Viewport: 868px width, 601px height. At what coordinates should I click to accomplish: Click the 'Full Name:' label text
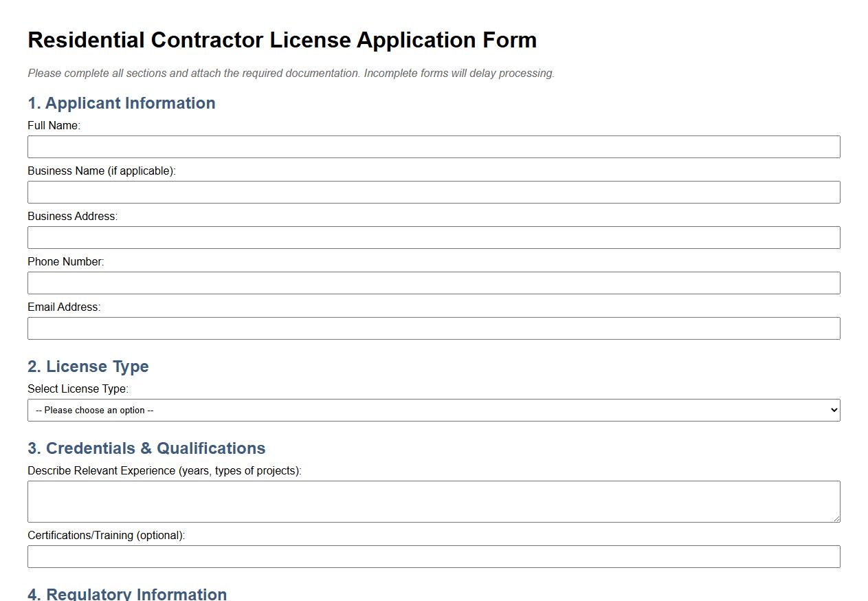click(54, 125)
